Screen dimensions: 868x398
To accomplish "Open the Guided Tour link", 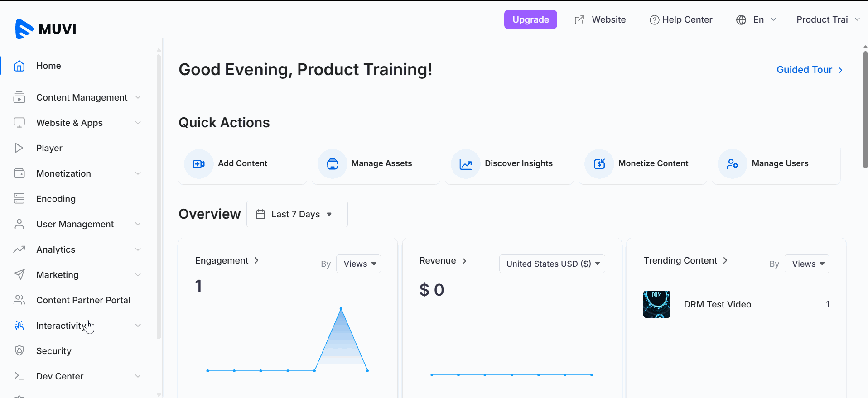I will tap(810, 70).
